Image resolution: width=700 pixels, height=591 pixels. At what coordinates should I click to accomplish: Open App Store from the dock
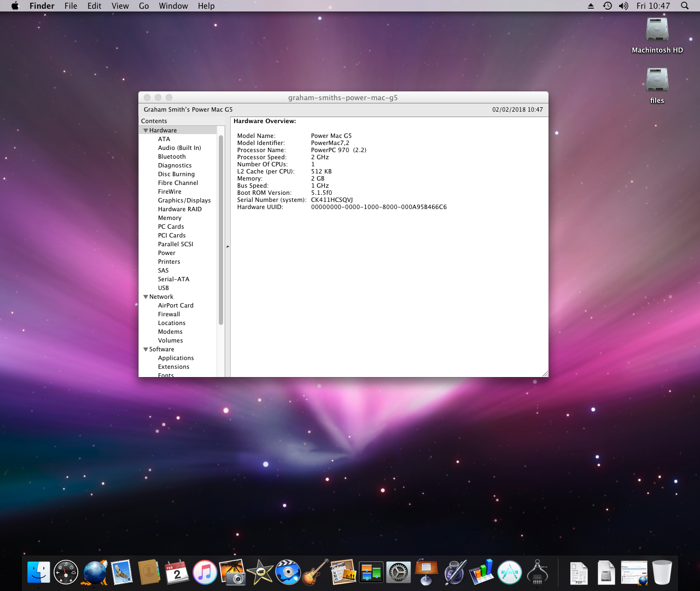510,572
